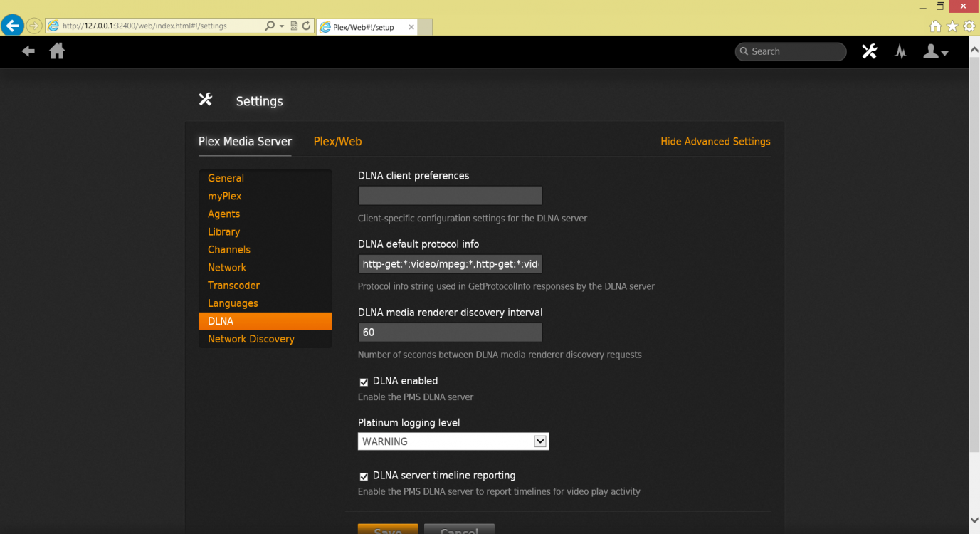This screenshot has width=980, height=534.
Task: Toggle the DLNA enabled checkbox
Action: pos(364,382)
